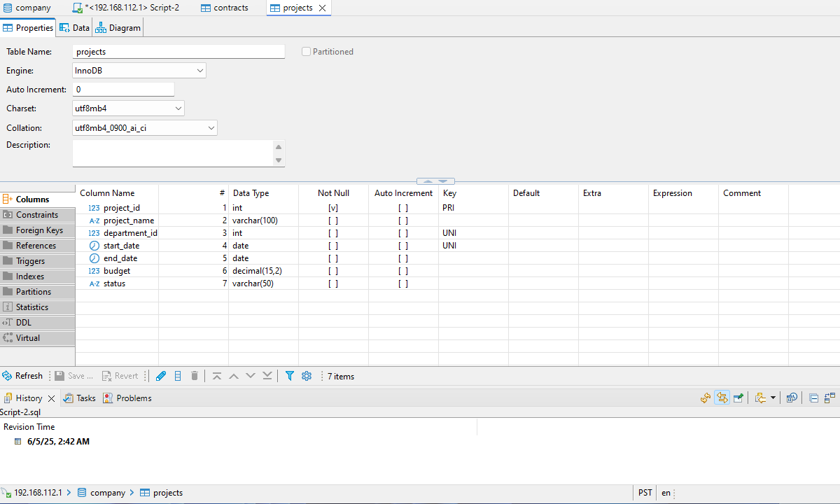Viewport: 840px width, 504px height.
Task: Toggle Not Null for project_id
Action: [333, 208]
